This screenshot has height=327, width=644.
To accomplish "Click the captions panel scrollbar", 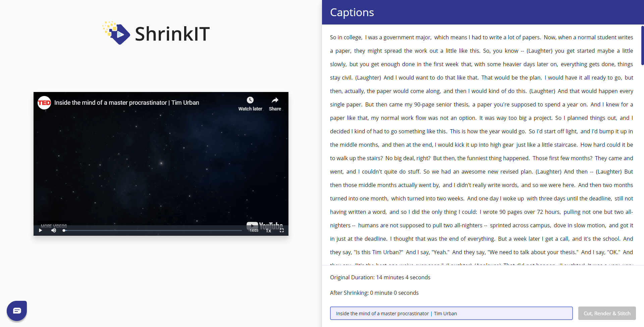I will 642,45.
